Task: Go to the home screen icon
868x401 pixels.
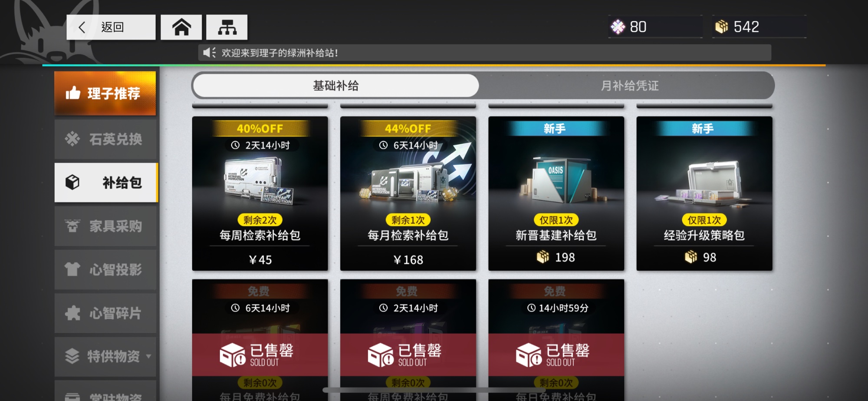Action: (x=181, y=27)
